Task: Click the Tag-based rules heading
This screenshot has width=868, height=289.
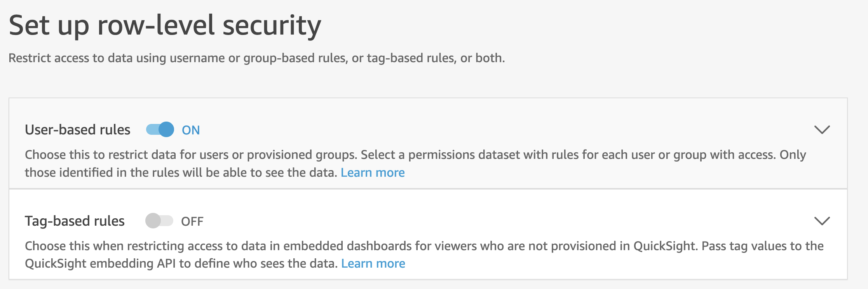Action: [75, 221]
